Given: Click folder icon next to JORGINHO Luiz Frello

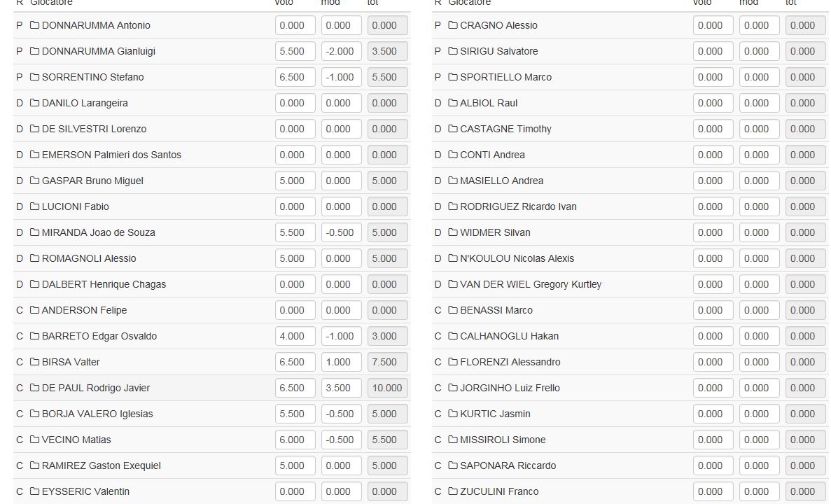Looking at the screenshot, I should tap(452, 388).
